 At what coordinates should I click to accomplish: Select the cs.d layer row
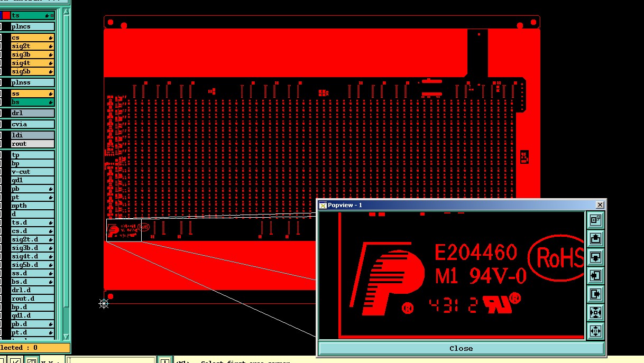click(x=33, y=231)
